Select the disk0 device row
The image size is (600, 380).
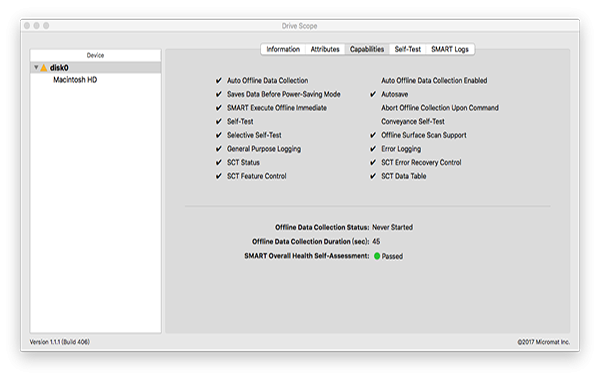(96, 68)
